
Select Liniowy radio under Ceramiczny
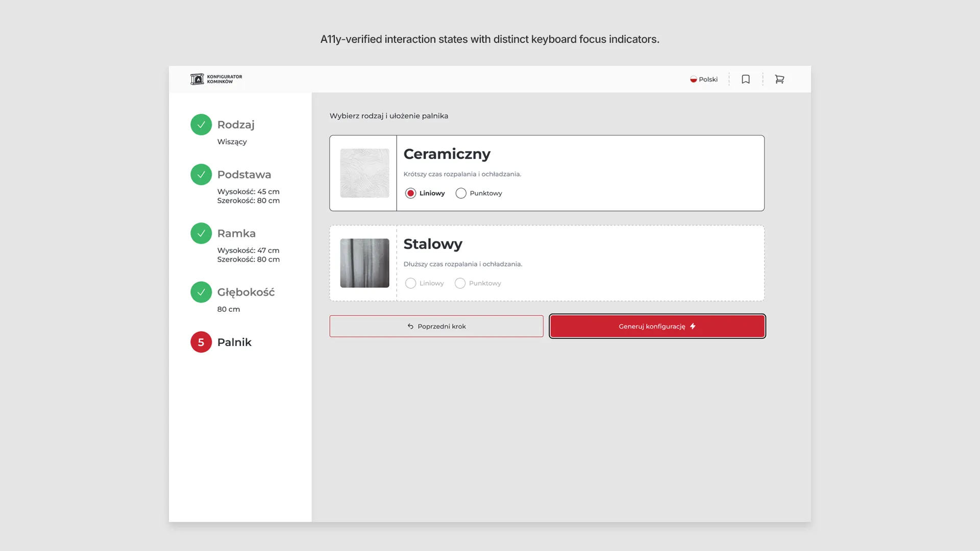tap(410, 193)
